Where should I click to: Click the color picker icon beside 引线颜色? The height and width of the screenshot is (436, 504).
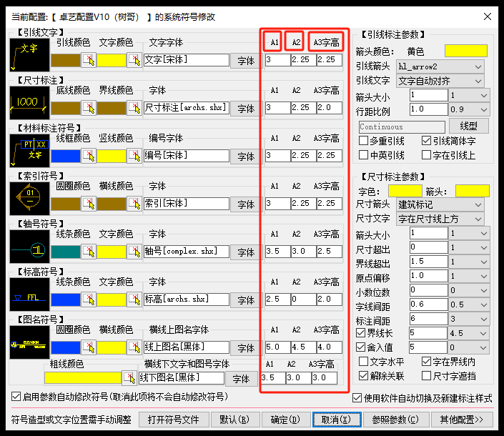pos(89,61)
